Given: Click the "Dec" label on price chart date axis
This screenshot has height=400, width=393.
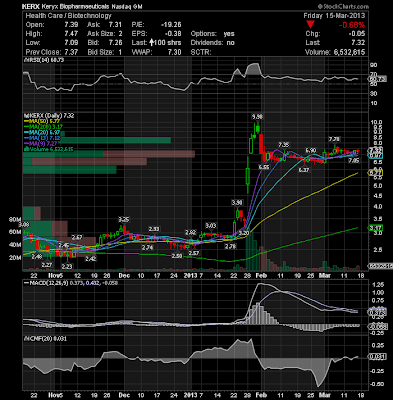Looking at the screenshot, I should coord(124,276).
